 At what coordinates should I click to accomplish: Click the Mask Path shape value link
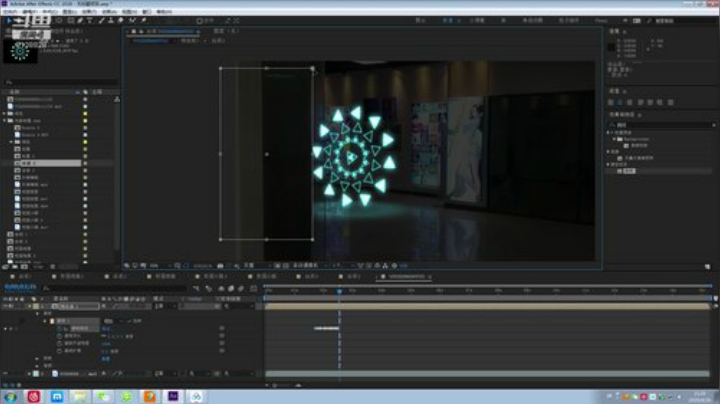coord(106,329)
